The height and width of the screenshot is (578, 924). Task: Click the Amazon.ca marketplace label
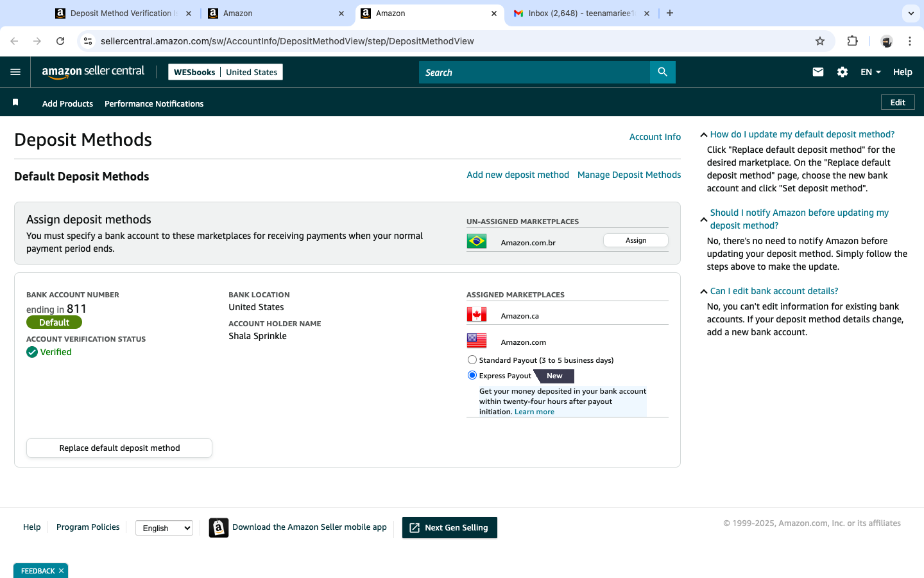[x=520, y=316]
